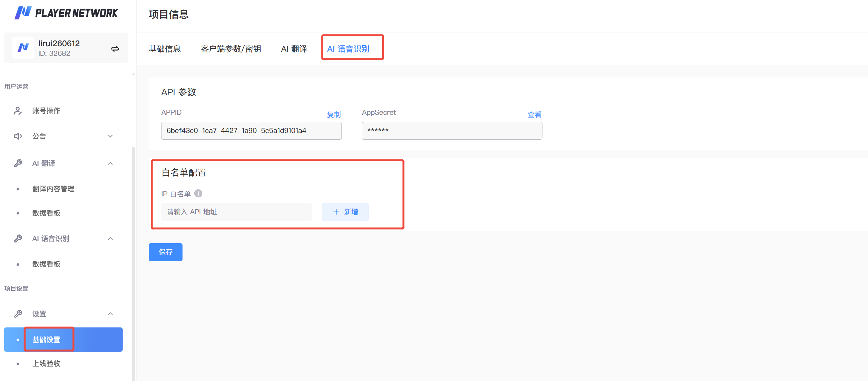This screenshot has width=868, height=381.
Task: Click the 请输入 API 地址 input field
Action: pos(236,212)
